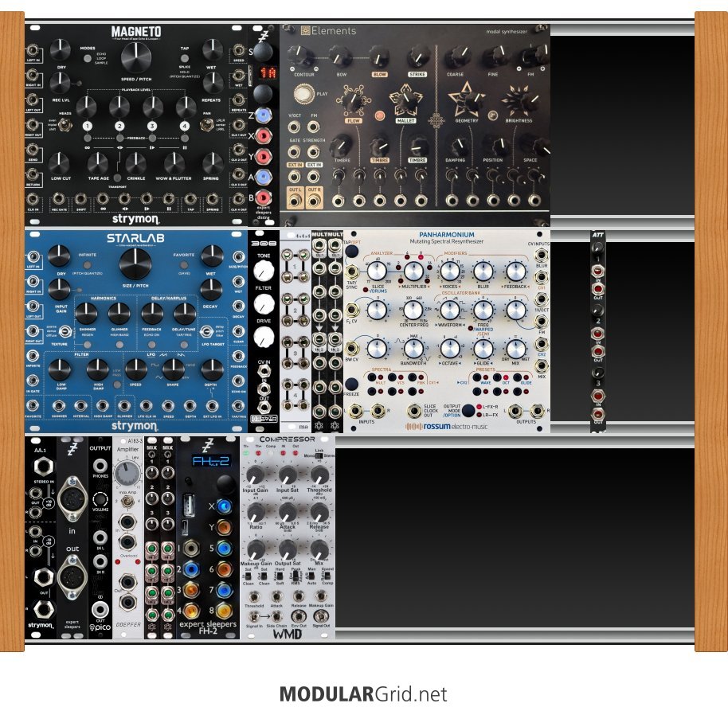
Task: Select the Expert Sleepers MIDI out socket
Action: point(72,578)
